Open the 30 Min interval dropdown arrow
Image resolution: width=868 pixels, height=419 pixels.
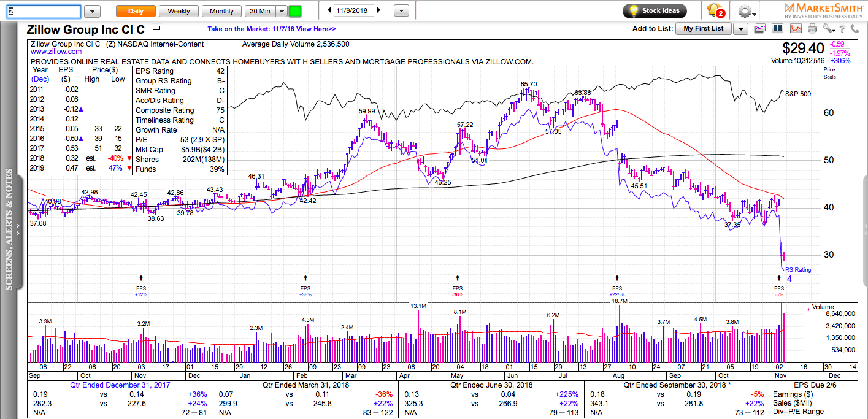[x=281, y=11]
